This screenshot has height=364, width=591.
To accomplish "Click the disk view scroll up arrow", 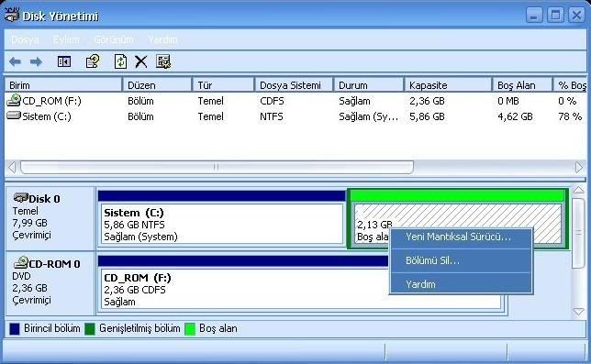I will (578, 191).
